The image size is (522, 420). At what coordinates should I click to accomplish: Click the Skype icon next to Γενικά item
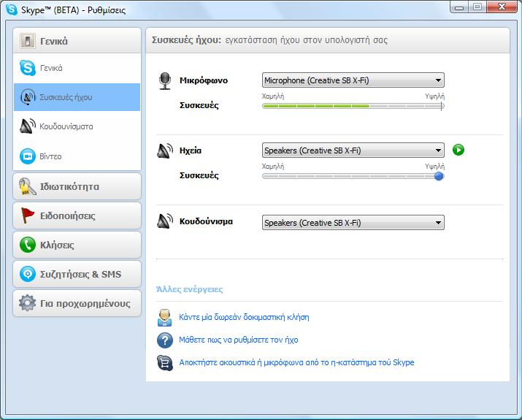point(27,68)
